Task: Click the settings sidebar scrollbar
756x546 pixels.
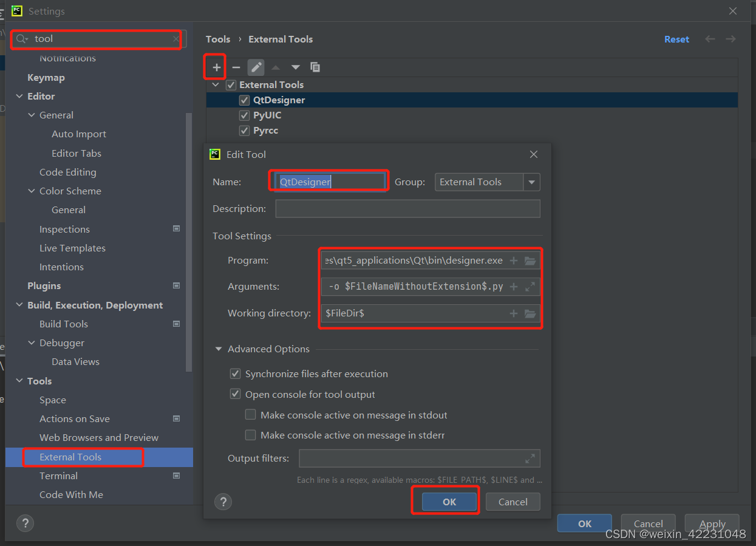Action: [189, 242]
